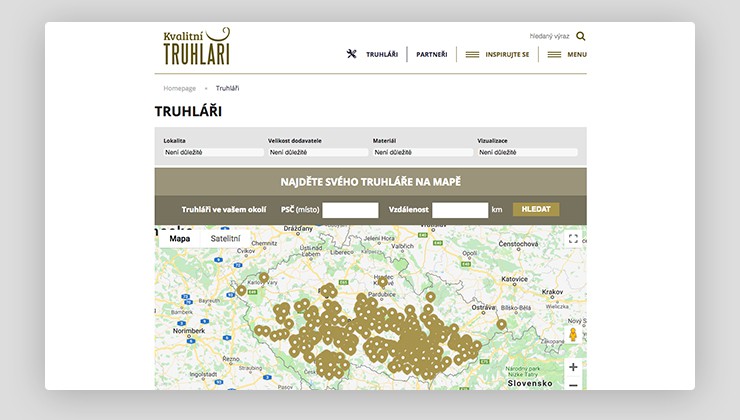Go to Homepage breadcrumb link

179,88
